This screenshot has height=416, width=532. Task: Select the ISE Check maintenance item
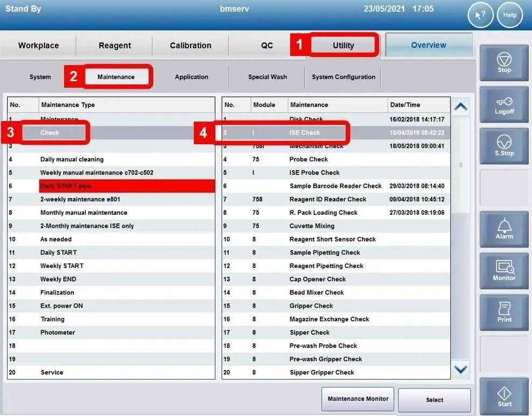pyautogui.click(x=336, y=132)
